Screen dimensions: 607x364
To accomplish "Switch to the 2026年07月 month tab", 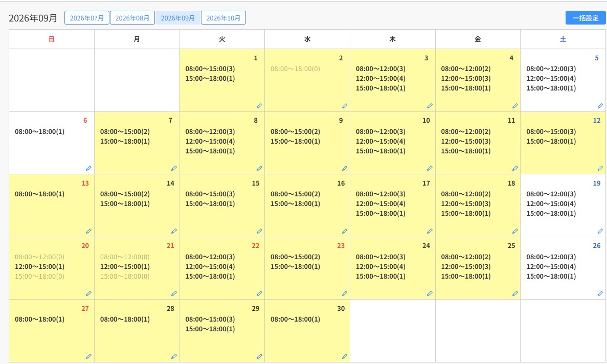I will click(x=87, y=18).
